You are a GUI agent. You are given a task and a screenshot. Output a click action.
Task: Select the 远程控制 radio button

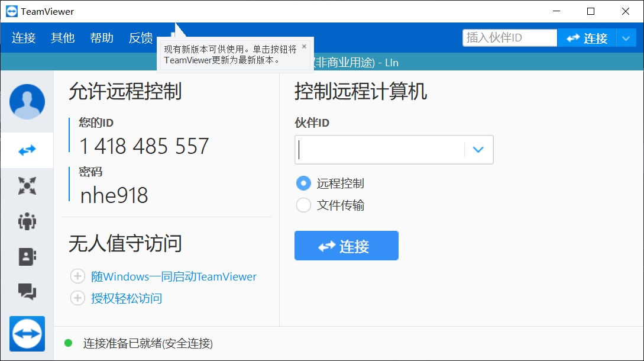303,183
